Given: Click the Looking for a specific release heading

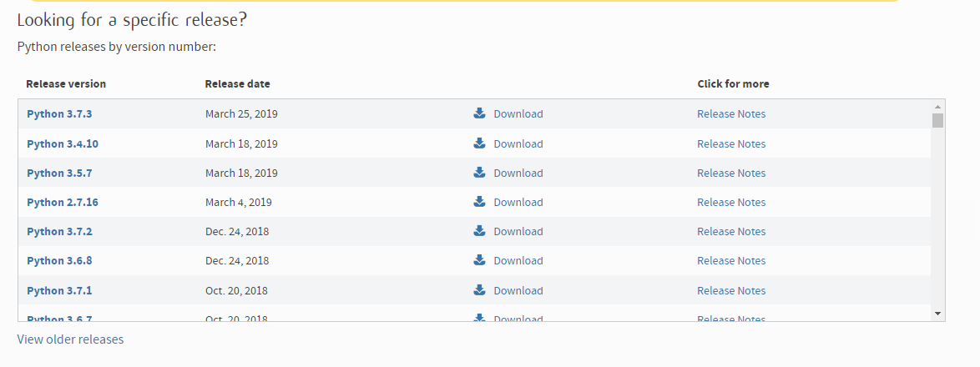Looking at the screenshot, I should [x=132, y=20].
